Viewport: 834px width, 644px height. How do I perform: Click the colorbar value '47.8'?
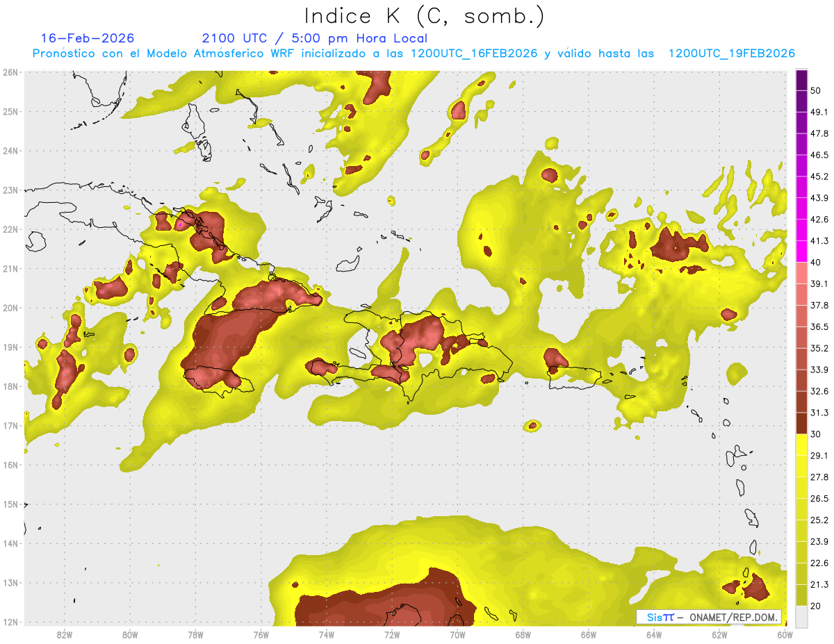coord(820,133)
